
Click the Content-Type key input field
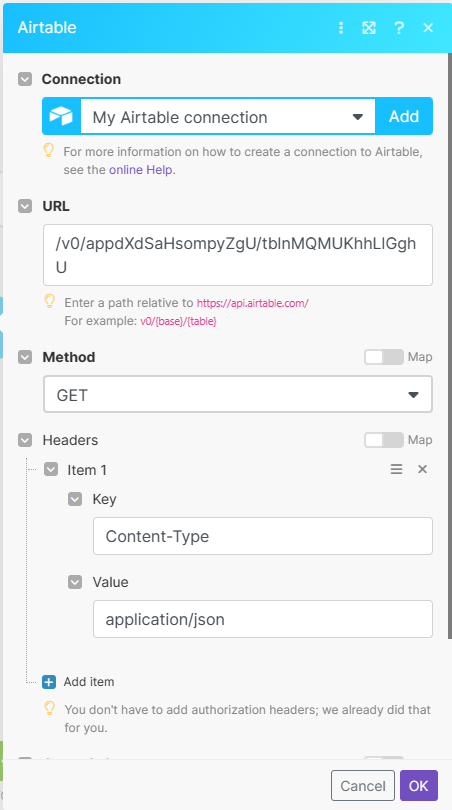262,536
